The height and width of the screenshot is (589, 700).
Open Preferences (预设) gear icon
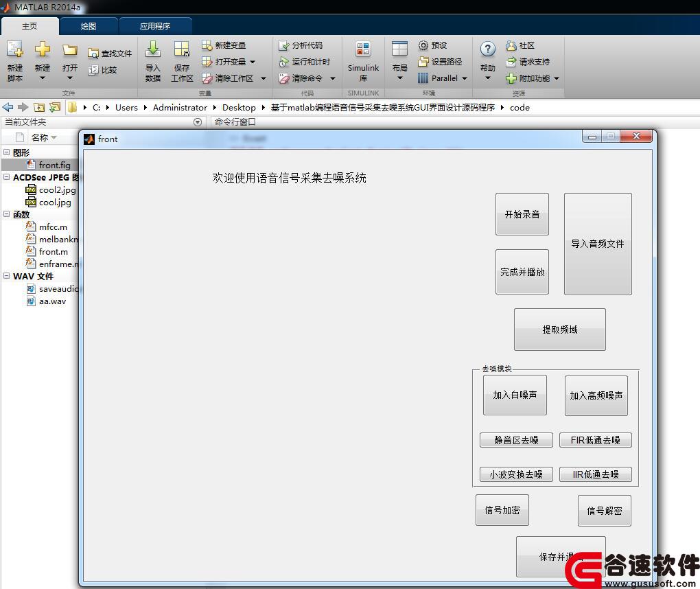pos(423,45)
